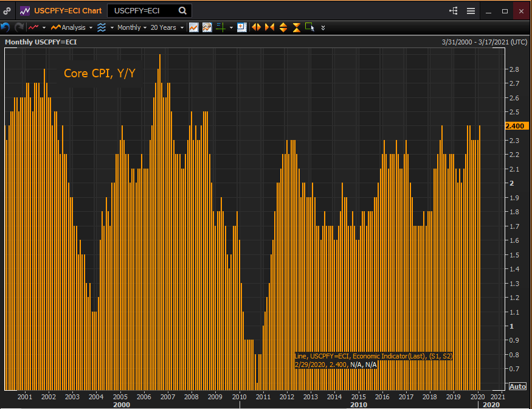The width and height of the screenshot is (532, 409).
Task: Click the undo arrow icon
Action: tap(5, 27)
